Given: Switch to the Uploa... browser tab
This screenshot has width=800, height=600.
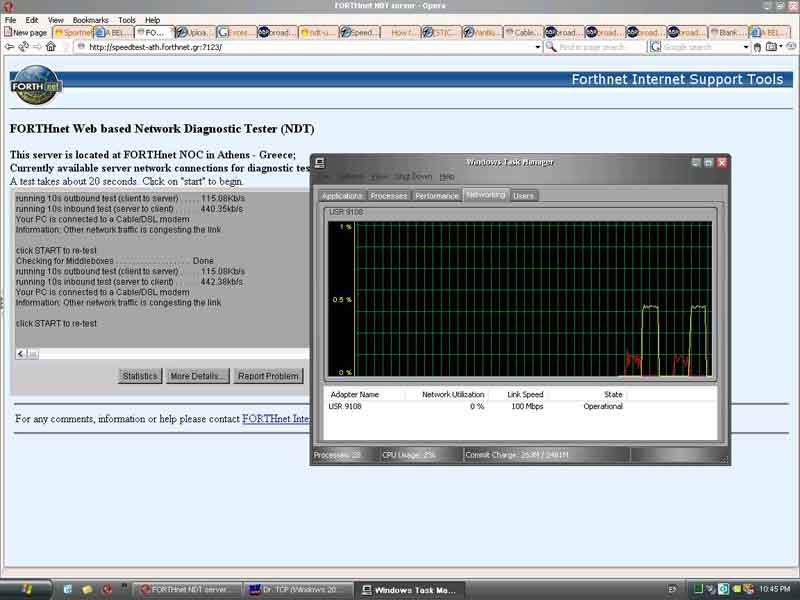Looking at the screenshot, I should (x=195, y=32).
